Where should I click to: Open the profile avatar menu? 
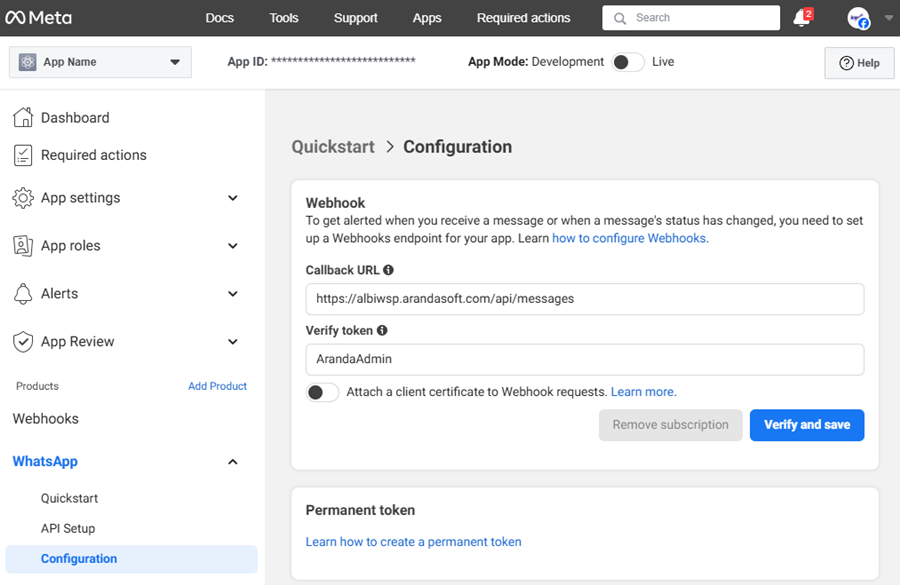(x=859, y=18)
